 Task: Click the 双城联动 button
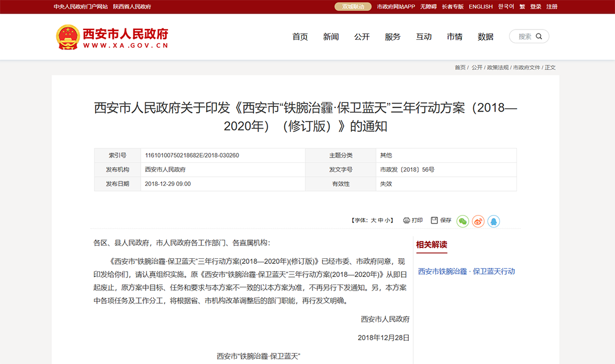(352, 6)
